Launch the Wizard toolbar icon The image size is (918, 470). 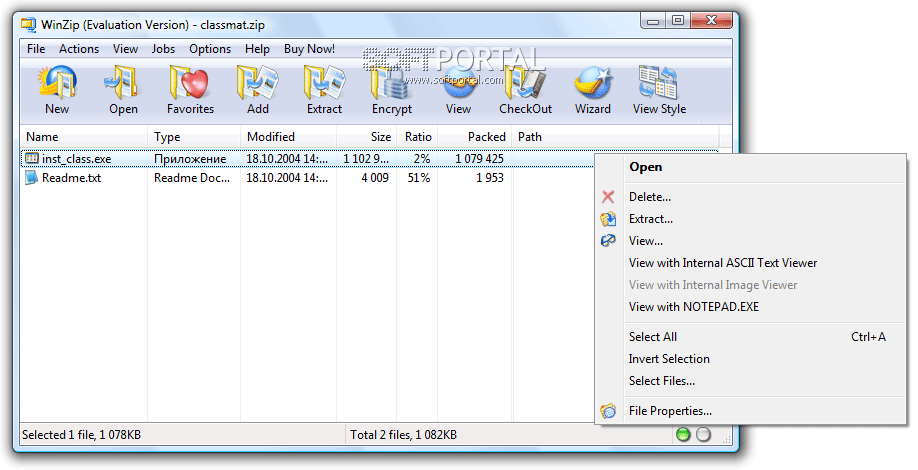[592, 83]
